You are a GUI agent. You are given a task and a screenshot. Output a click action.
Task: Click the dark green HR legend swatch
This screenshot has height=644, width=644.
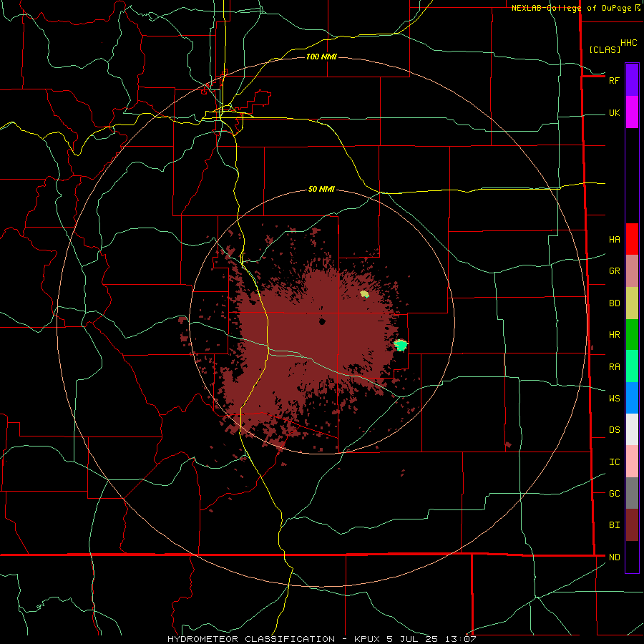(632, 335)
